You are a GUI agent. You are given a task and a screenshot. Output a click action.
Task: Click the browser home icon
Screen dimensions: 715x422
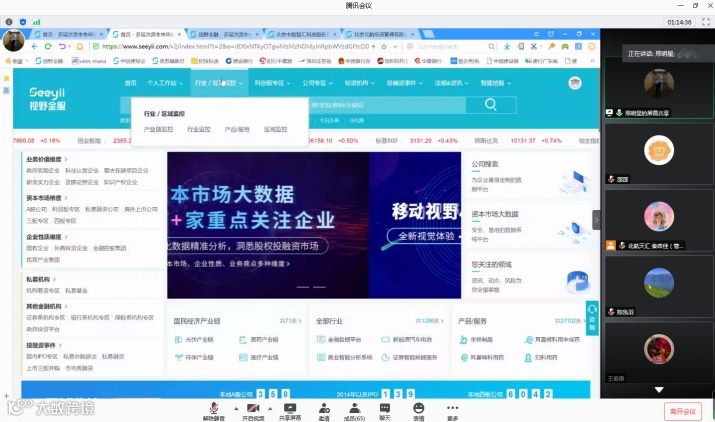pyautogui.click(x=80, y=47)
